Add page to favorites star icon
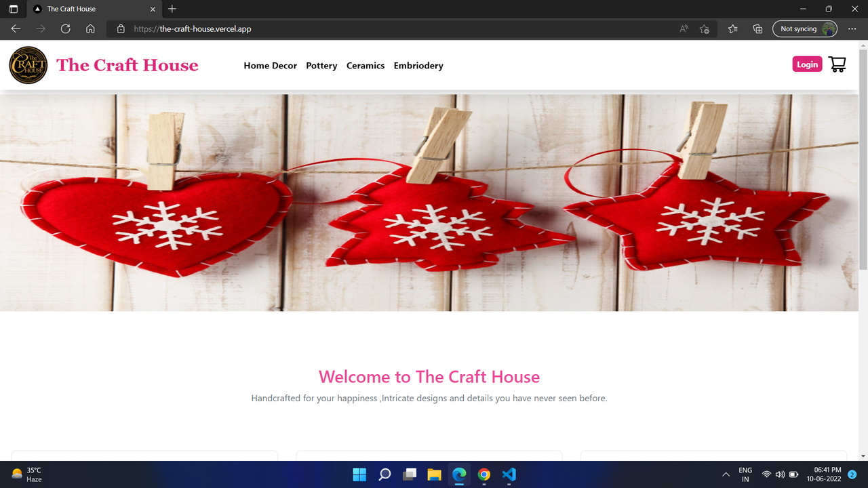868x488 pixels. pos(705,29)
